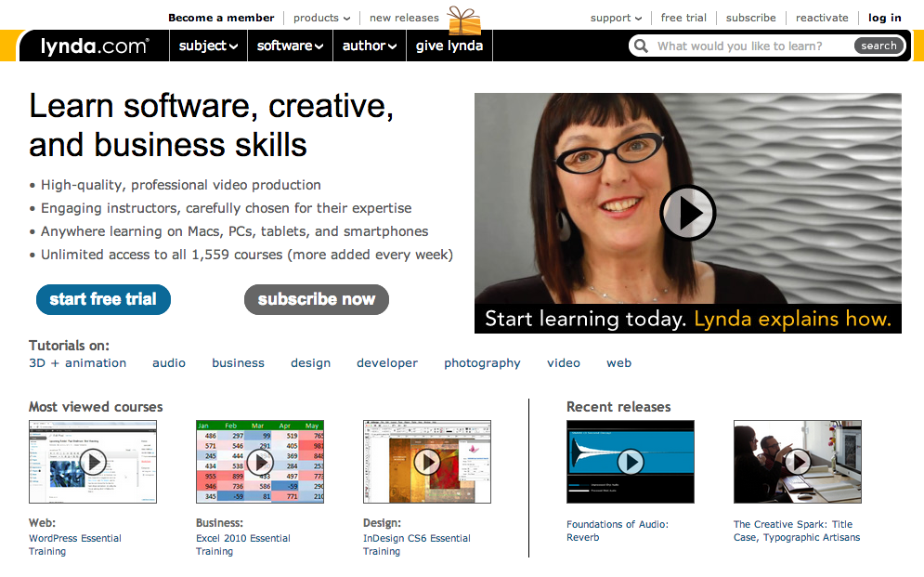
Task: Play the WordPress Essential Training thumbnail
Action: [93, 462]
